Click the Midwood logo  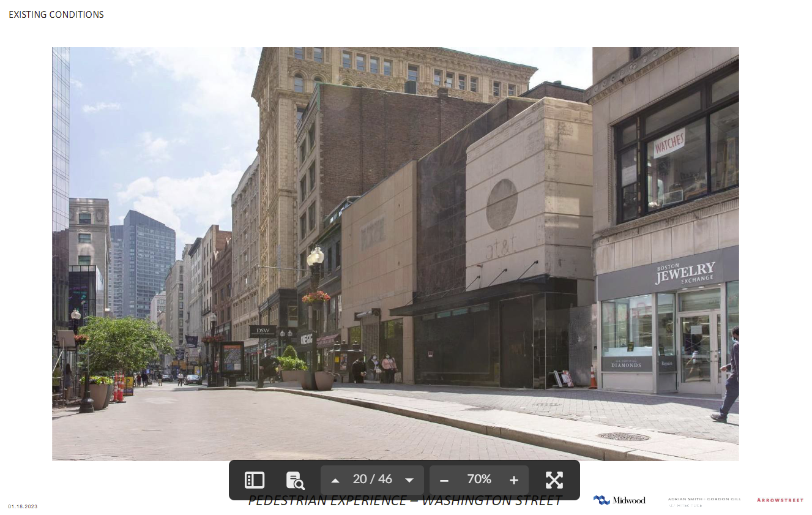click(619, 500)
